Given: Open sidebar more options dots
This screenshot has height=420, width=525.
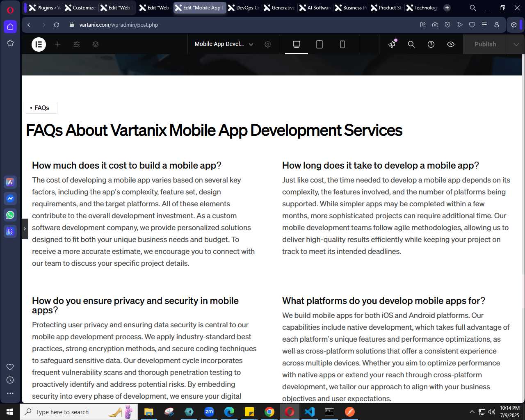Looking at the screenshot, I should click(10, 393).
